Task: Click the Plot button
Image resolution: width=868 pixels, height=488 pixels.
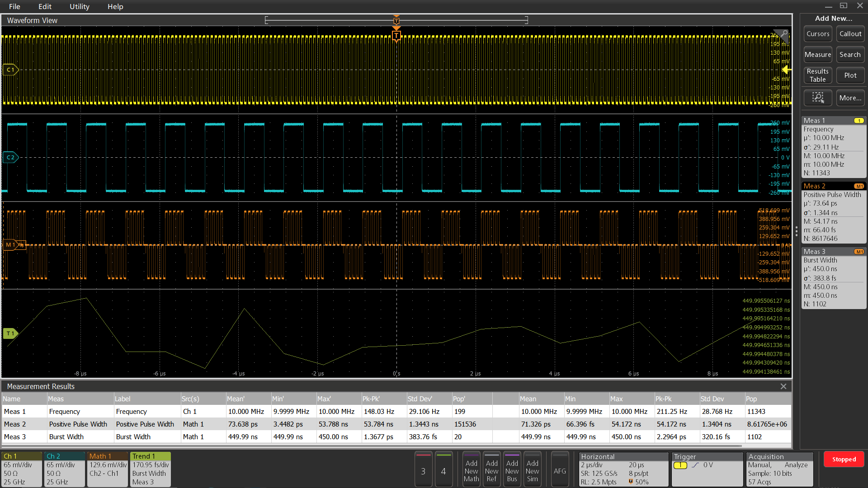Action: 850,75
